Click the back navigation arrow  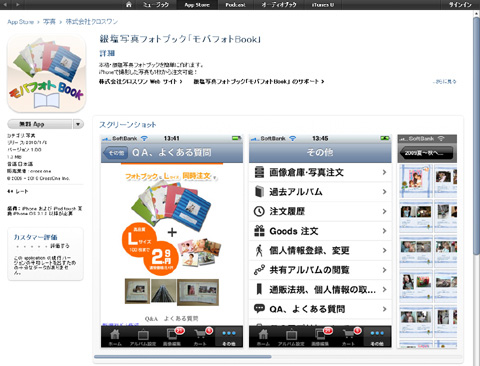coord(6,5)
